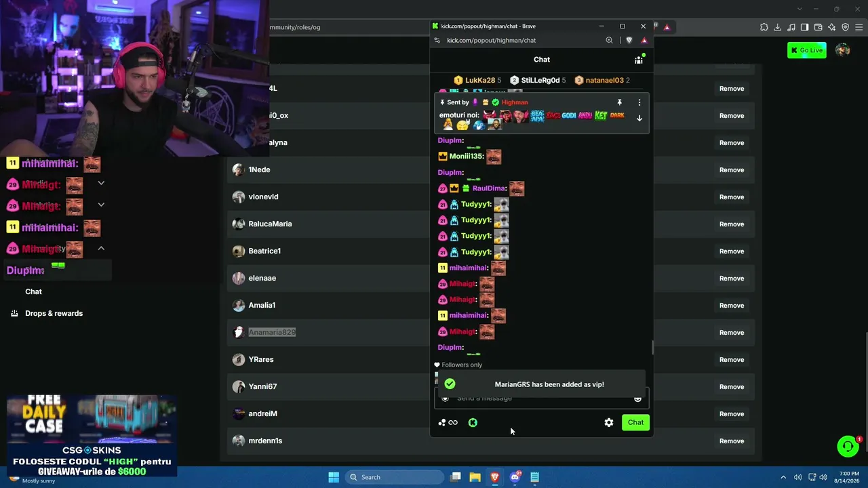This screenshot has height=488, width=868.
Task: Click the taskbar Search box
Action: (x=393, y=477)
